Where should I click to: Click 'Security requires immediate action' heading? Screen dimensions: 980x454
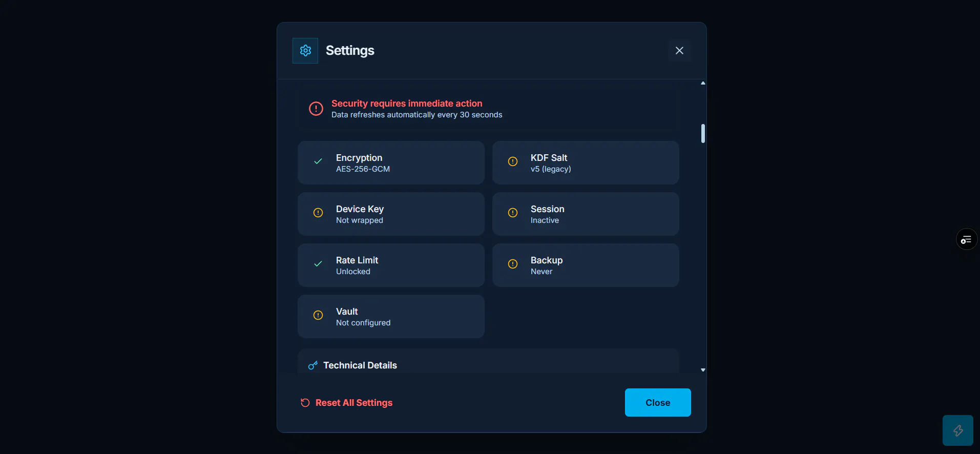pyautogui.click(x=407, y=104)
